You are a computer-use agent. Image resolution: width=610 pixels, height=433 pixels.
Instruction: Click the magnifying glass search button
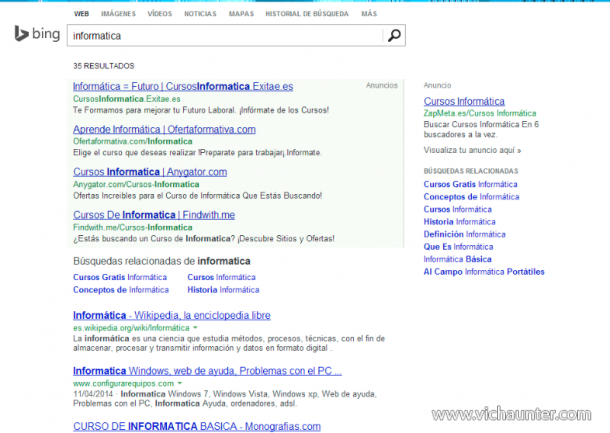[394, 35]
